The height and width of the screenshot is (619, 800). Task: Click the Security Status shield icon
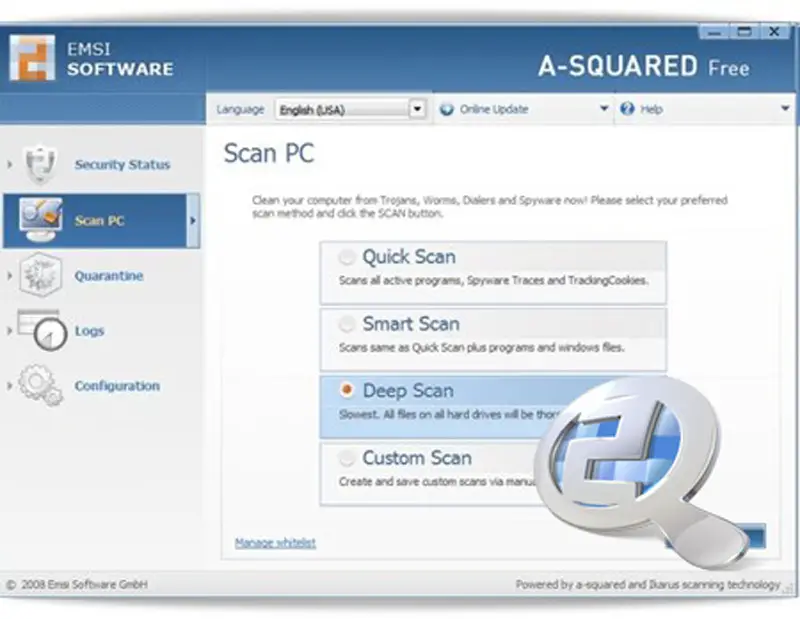pos(40,164)
